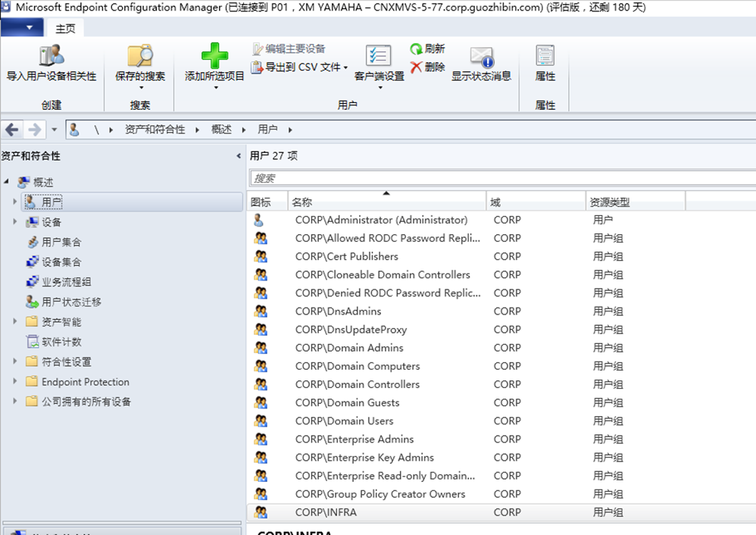The width and height of the screenshot is (756, 535).
Task: Show Status Messages (显示状态消息) icon
Action: [481, 57]
